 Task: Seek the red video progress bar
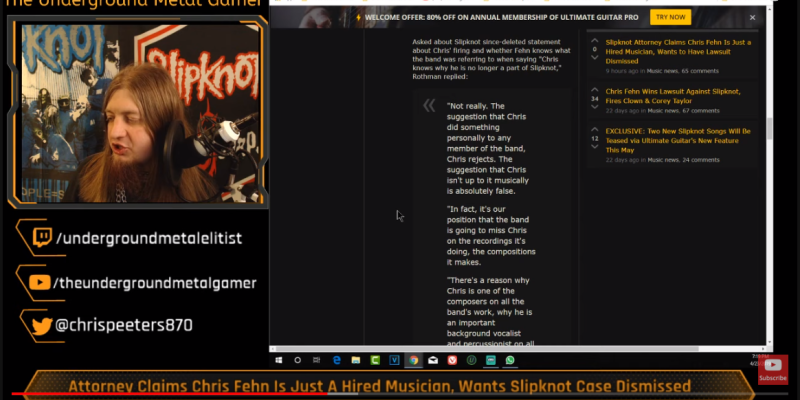(x=168, y=394)
